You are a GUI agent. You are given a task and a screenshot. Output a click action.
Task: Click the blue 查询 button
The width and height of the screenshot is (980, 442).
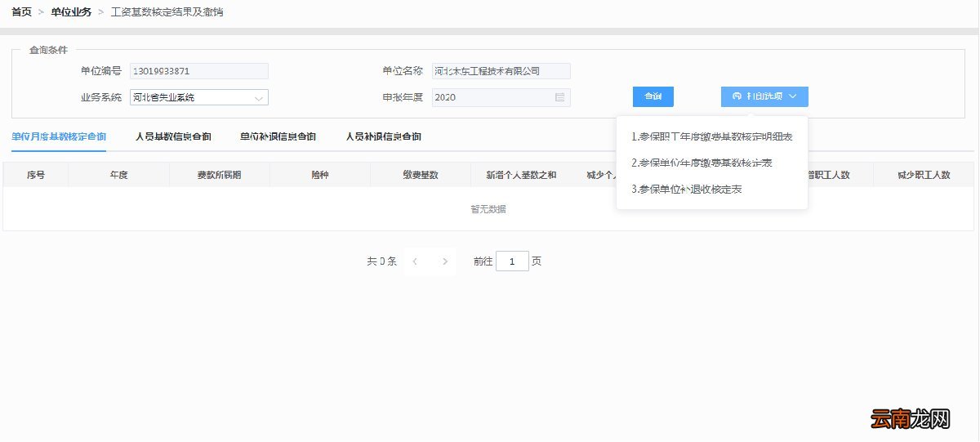coord(653,96)
